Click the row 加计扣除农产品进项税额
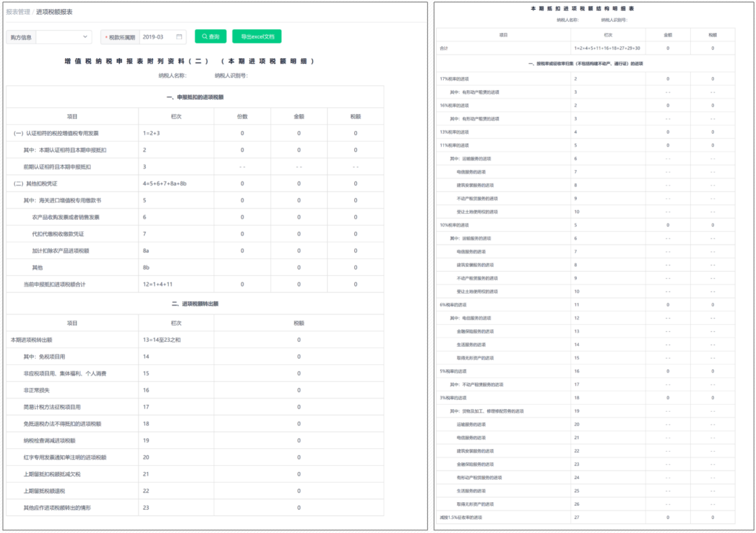 tap(195, 251)
